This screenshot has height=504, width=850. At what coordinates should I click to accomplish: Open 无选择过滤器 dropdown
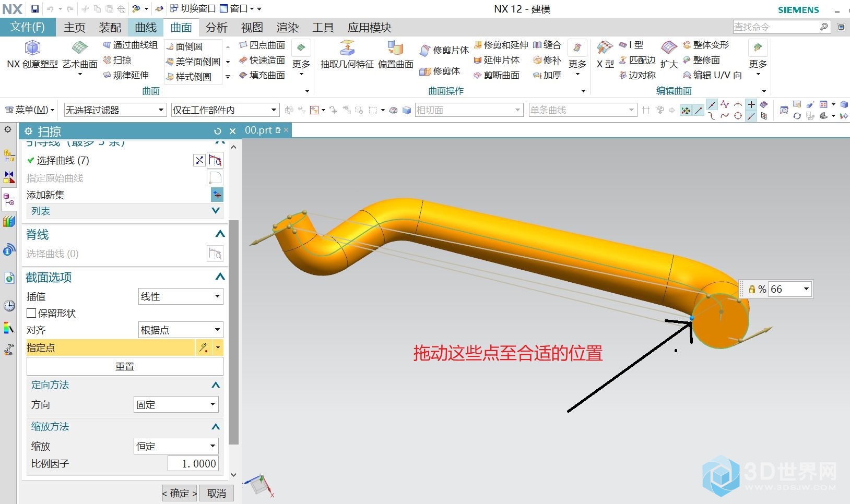point(114,110)
